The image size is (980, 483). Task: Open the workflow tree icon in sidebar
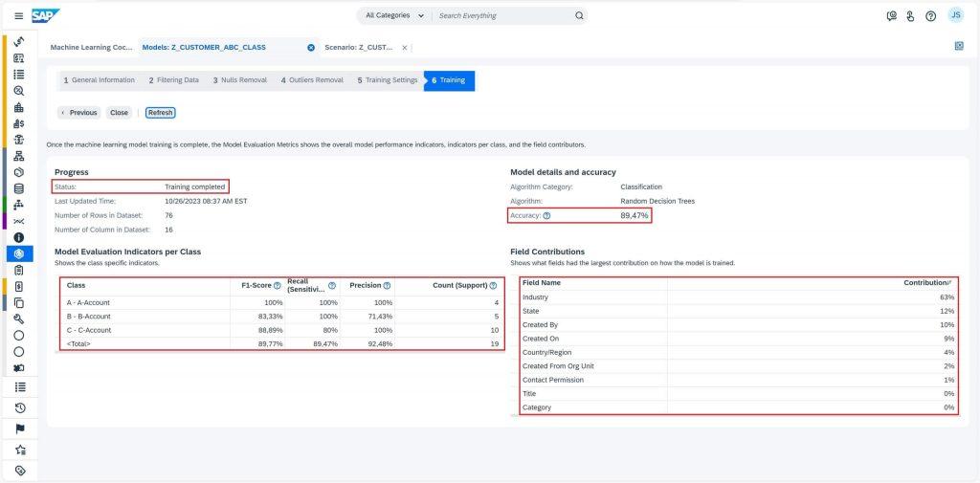[x=19, y=205]
